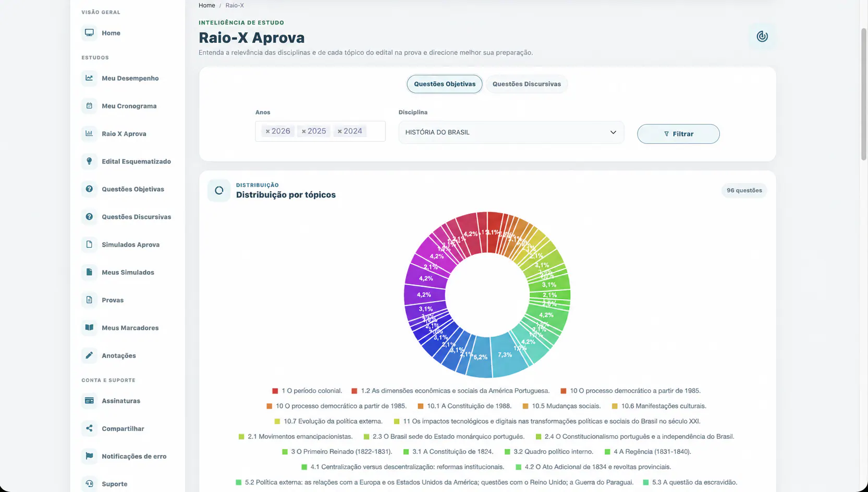Click the Suporte headset icon
This screenshot has height=492, width=868.
[x=89, y=484]
